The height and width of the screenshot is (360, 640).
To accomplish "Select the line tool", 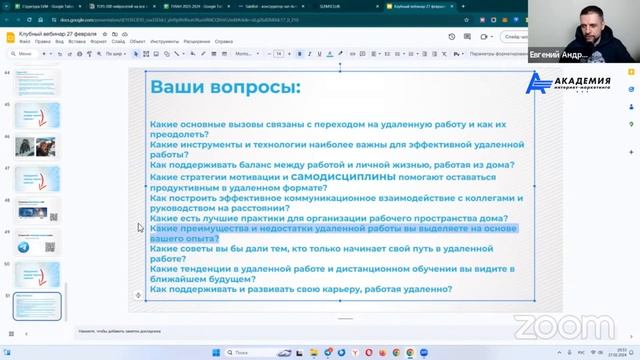I will pyautogui.click(x=177, y=54).
